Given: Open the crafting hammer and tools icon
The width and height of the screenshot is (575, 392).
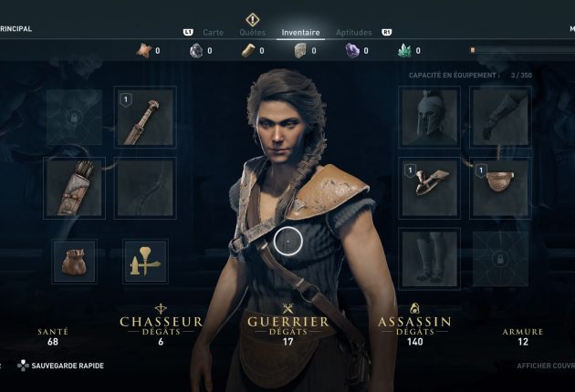Looking at the screenshot, I should (x=145, y=262).
